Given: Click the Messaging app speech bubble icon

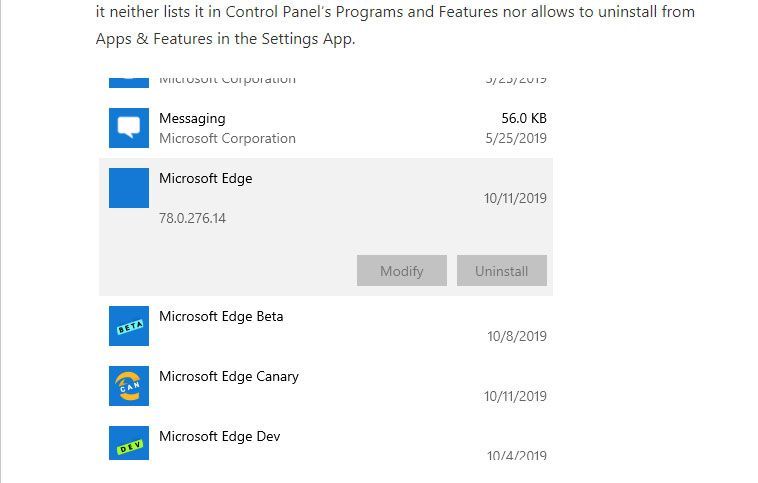Looking at the screenshot, I should (x=129, y=128).
